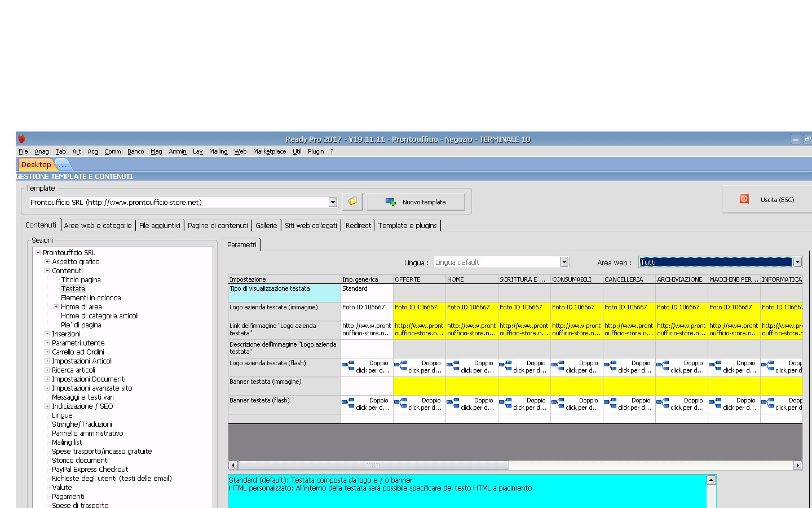Select Stringhe/Traduzioni in the tree

pos(82,424)
